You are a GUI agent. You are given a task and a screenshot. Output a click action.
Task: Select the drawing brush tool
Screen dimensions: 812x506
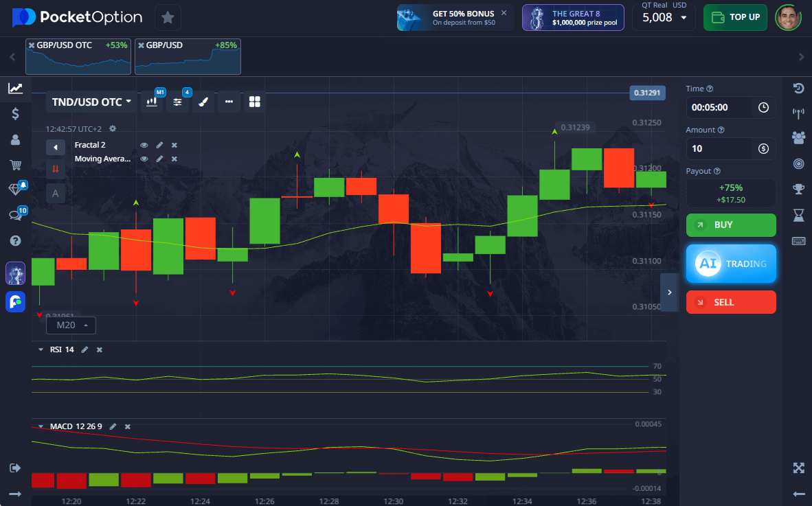pos(203,102)
